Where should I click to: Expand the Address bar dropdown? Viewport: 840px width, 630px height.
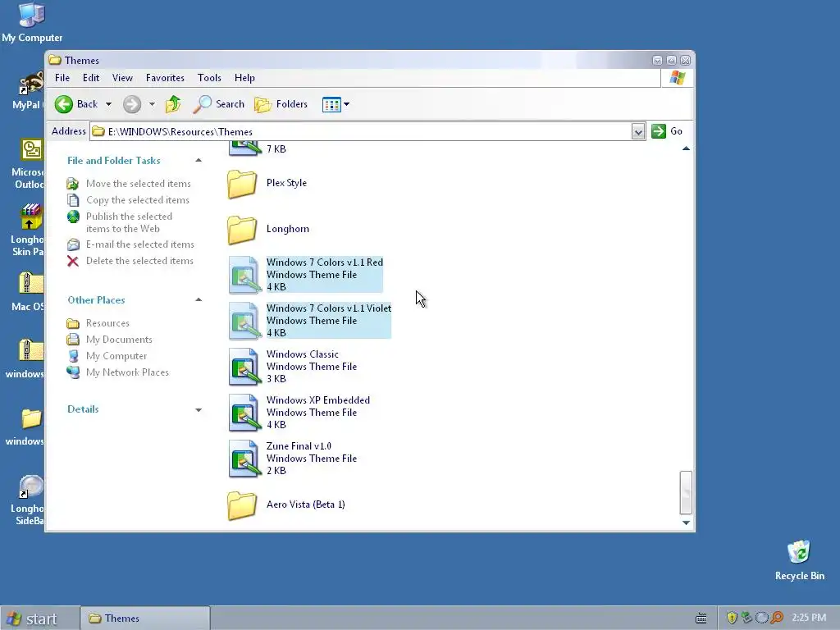pyautogui.click(x=637, y=131)
